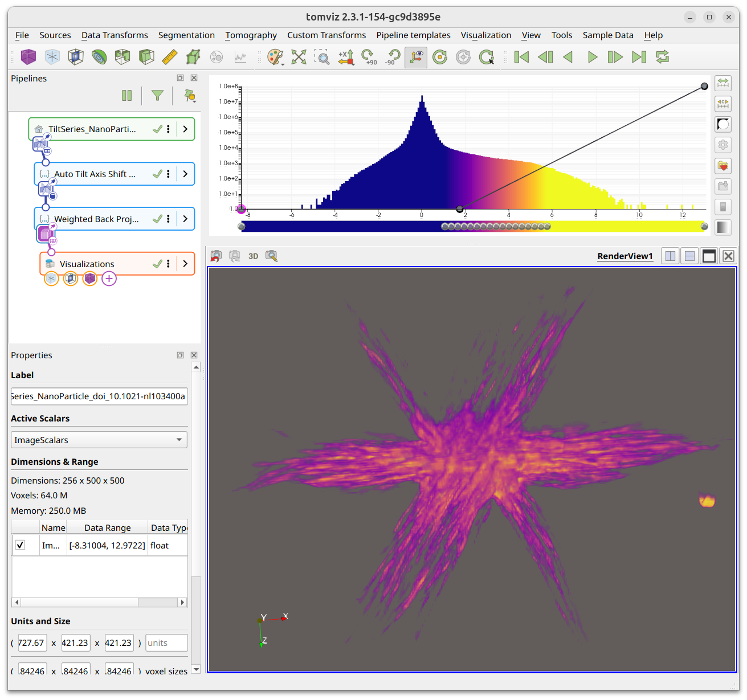Open the pin-data dropdown in the Pipelines toolbar

(190, 96)
